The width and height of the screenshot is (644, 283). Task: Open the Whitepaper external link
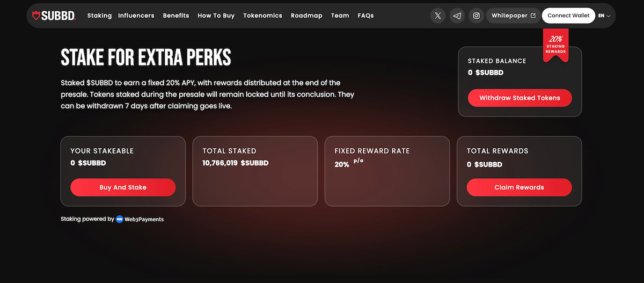[x=513, y=16]
